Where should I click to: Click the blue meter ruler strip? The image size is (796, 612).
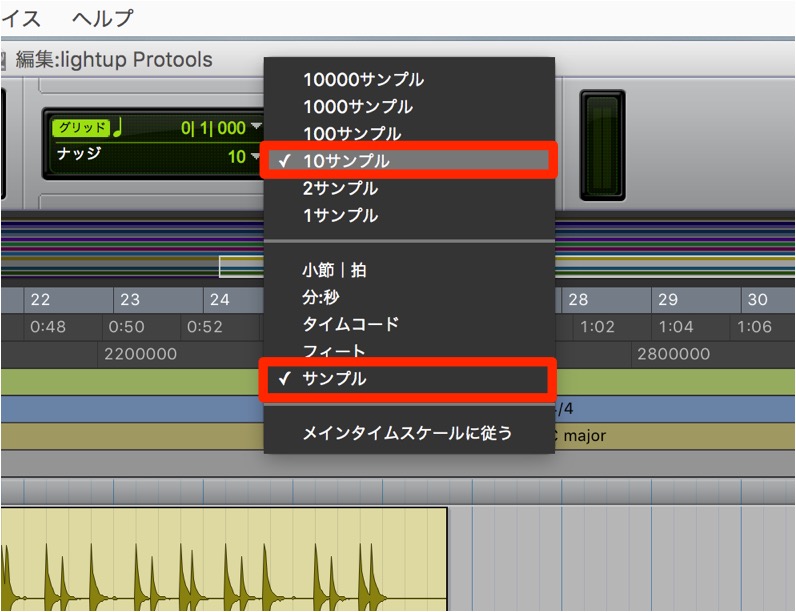click(132, 409)
